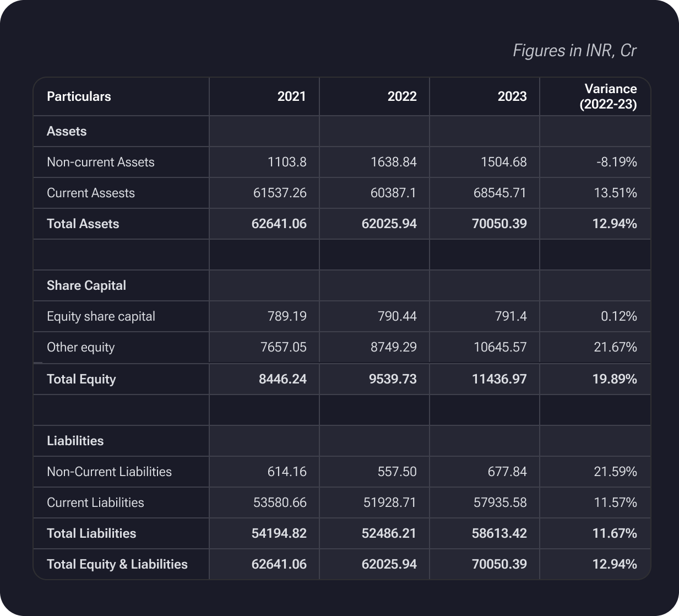The image size is (679, 616).
Task: Select Current Assets 2023 value 68545.71
Action: [x=499, y=193]
